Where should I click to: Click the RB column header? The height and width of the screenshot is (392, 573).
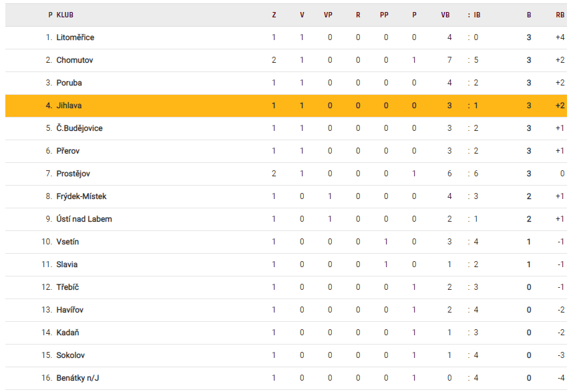(560, 15)
